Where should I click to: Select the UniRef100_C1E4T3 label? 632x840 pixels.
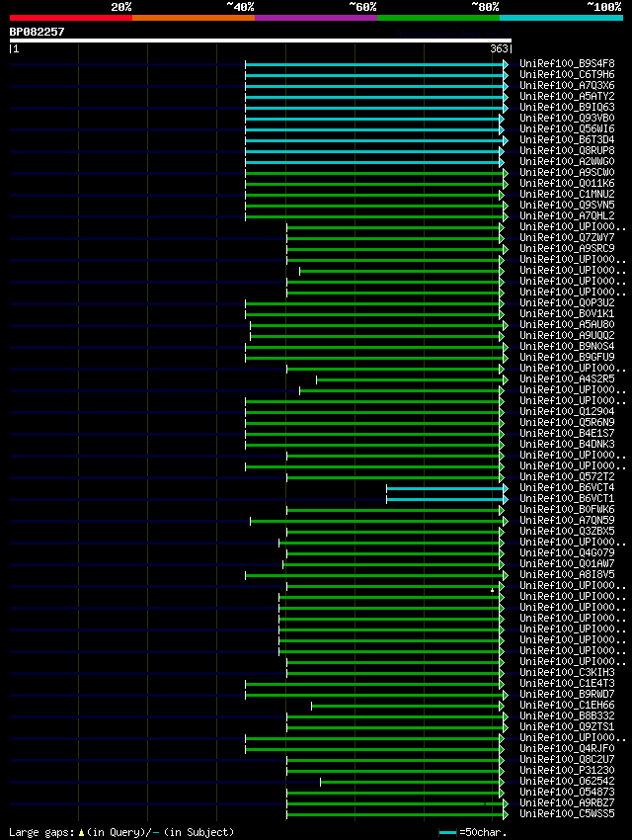[x=567, y=683]
